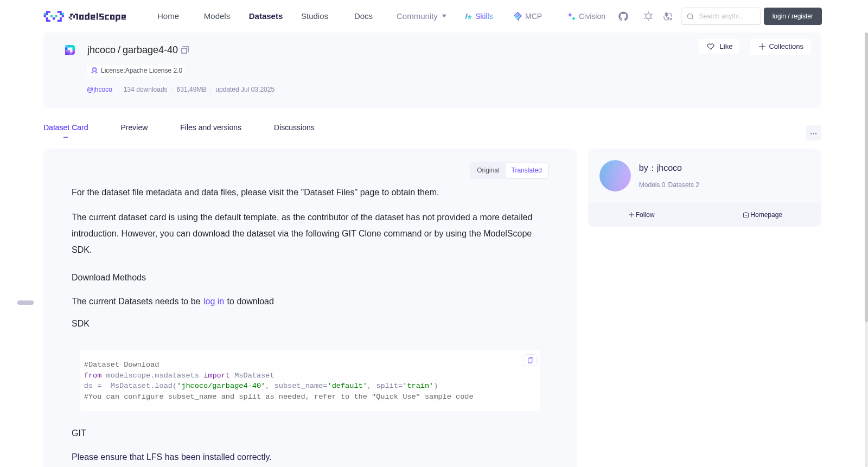The image size is (868, 467).
Task: Add dataset to Collections
Action: click(x=780, y=47)
